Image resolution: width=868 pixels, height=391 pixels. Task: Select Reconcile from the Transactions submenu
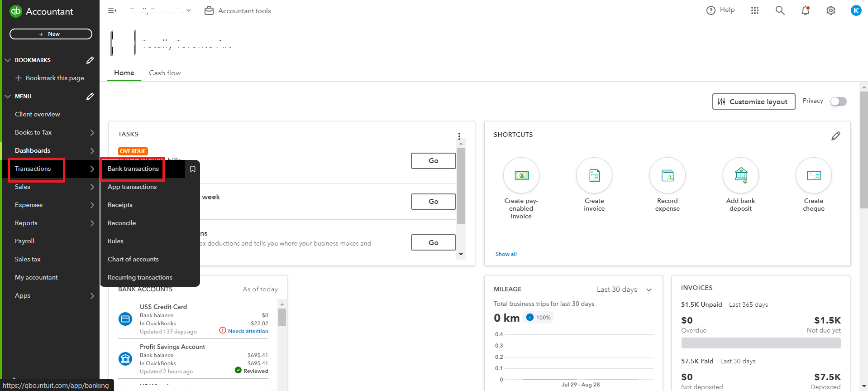click(x=122, y=223)
